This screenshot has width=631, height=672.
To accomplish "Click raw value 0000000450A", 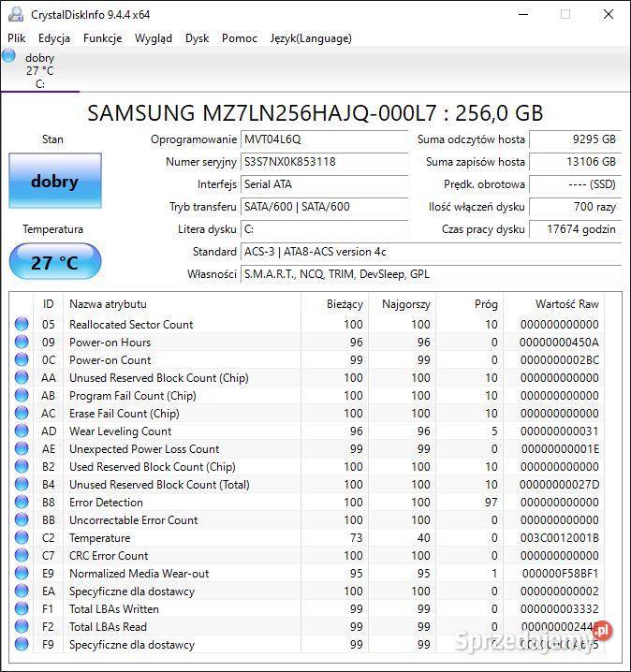I will [559, 343].
